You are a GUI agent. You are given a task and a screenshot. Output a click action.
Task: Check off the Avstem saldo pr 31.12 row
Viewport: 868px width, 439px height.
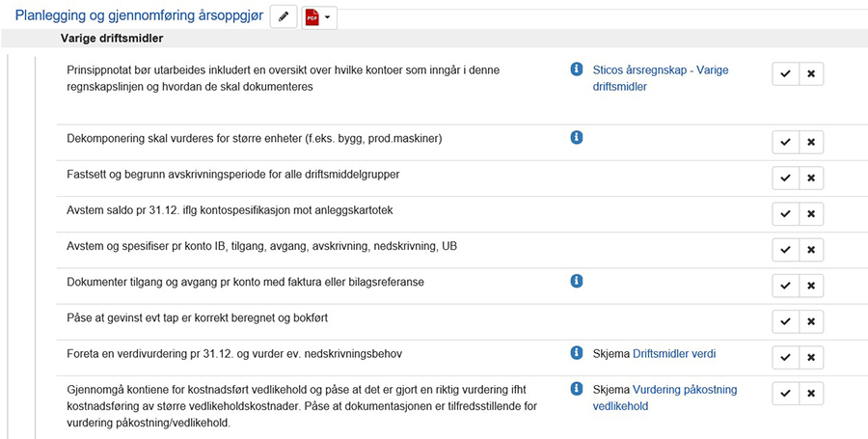tap(785, 214)
